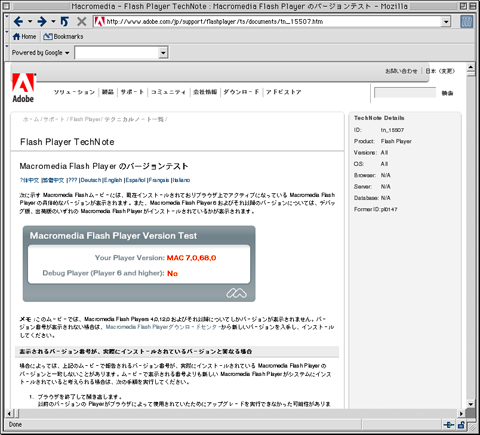Open the Home toolbar button
Image resolution: width=480 pixels, height=435 pixels.
coord(24,36)
